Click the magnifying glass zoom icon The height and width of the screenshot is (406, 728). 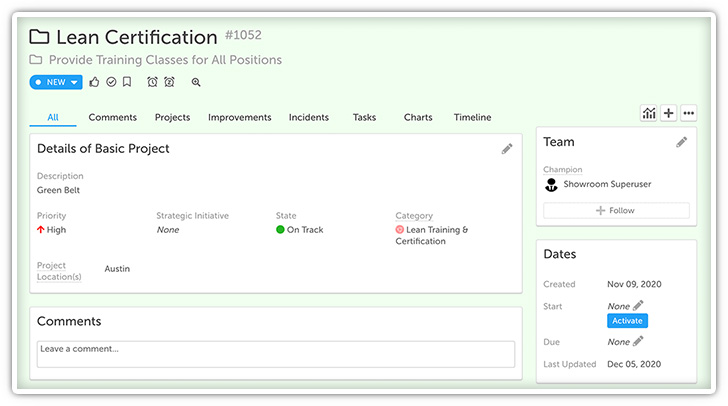point(196,82)
